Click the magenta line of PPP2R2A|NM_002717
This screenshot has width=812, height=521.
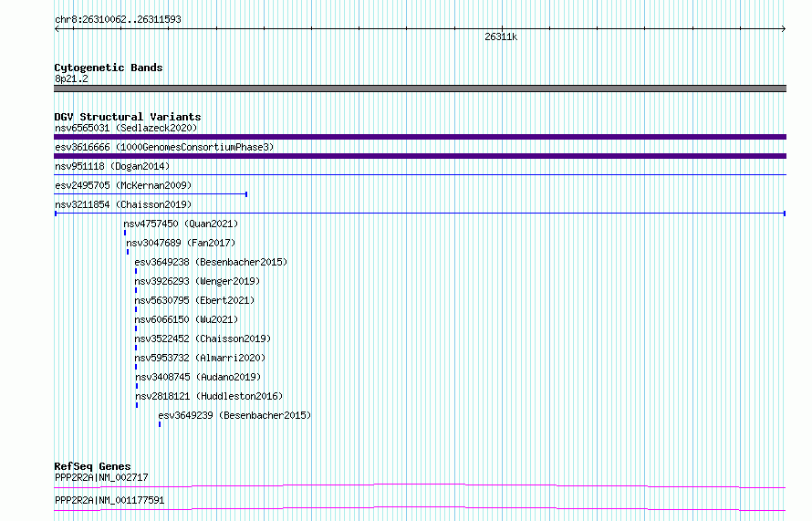click(420, 485)
